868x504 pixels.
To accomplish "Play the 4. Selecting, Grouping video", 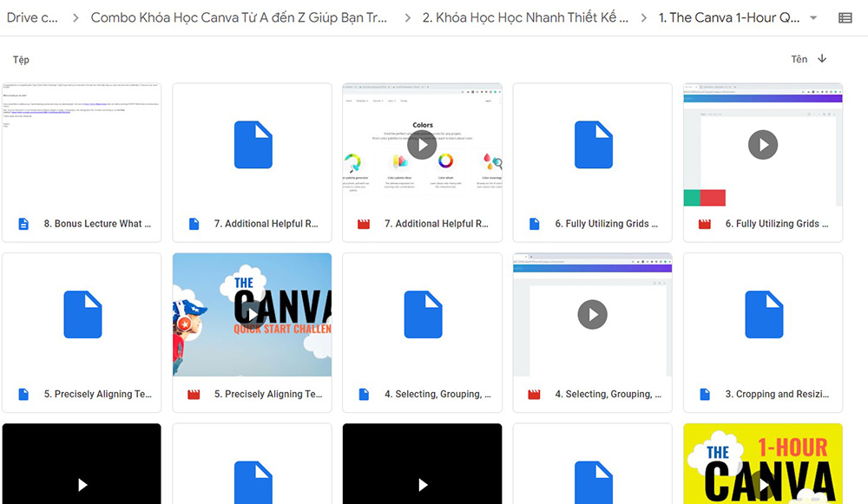I will pos(592,315).
